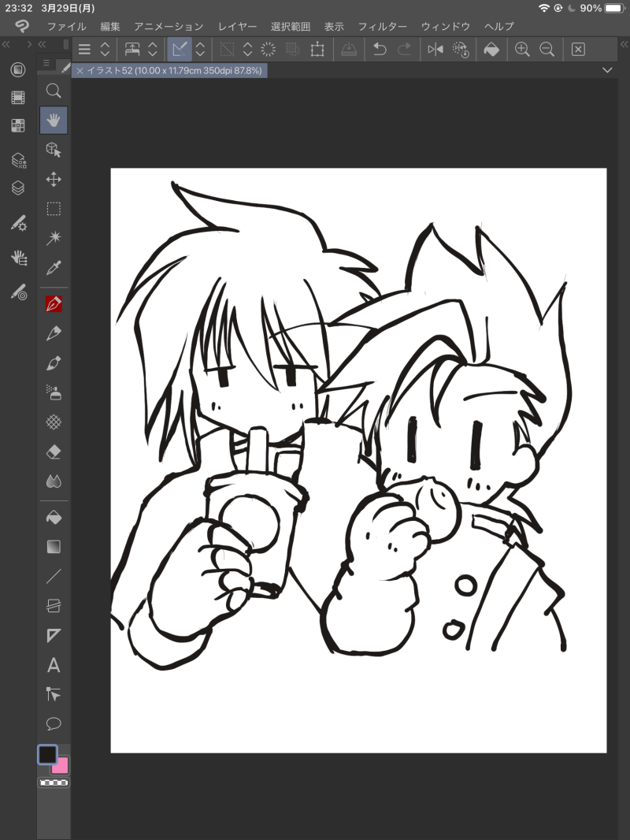
Task: Select the Hand move tool
Action: (54, 120)
